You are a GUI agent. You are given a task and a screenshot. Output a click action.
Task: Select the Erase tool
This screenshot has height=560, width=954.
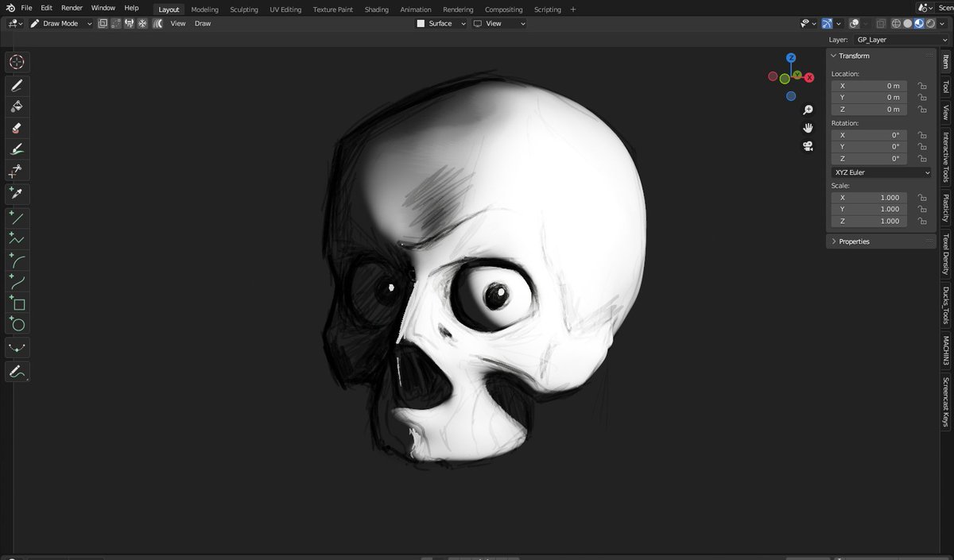(x=17, y=128)
